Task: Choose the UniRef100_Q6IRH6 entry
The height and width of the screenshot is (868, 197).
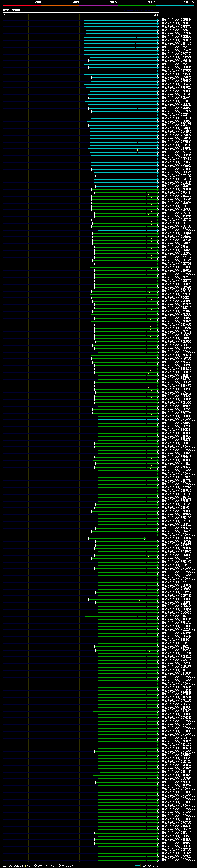Action: 177,690
